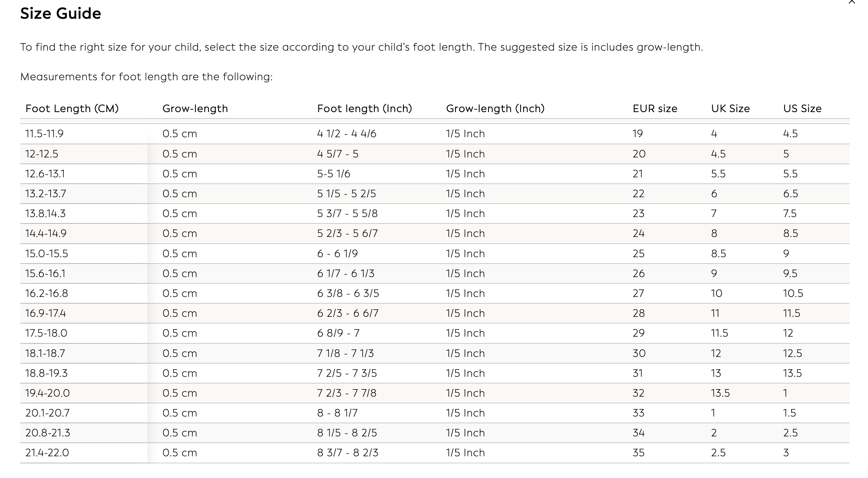Viewport: 868px width, 478px height.
Task: Select the 21.4-22.0 foot length row
Action: [435, 453]
